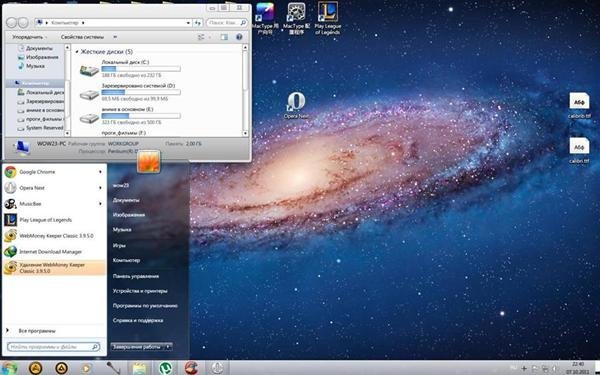Select Документы in Explorer navigation pane
Viewport: 600px width, 375px height.
click(35, 48)
